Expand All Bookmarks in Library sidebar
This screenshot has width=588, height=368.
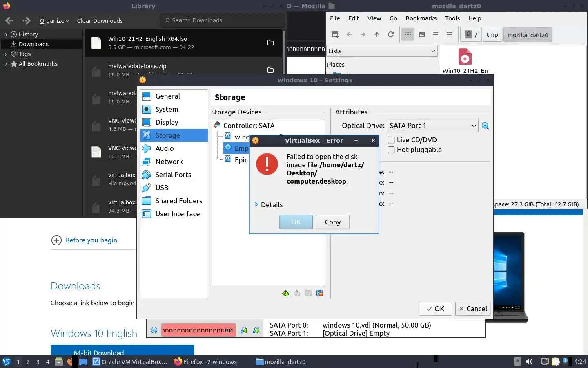point(6,64)
